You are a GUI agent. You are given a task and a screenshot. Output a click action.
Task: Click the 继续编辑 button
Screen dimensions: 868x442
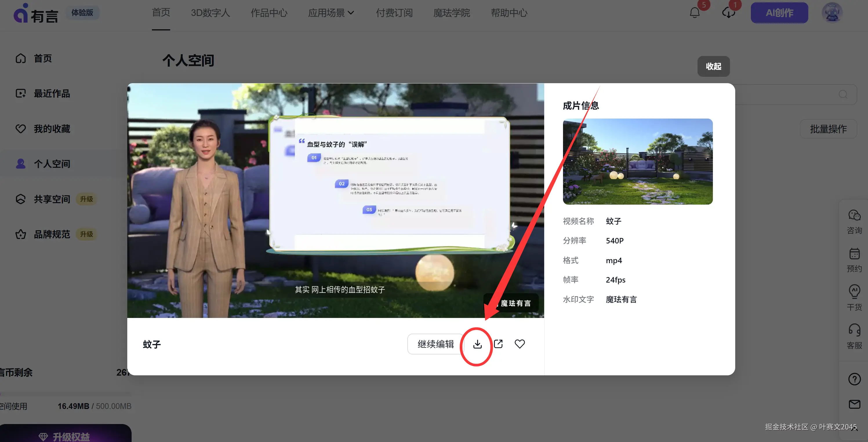435,344
